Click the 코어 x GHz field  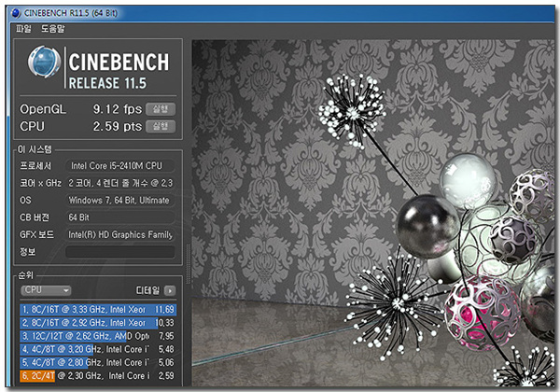tap(120, 183)
